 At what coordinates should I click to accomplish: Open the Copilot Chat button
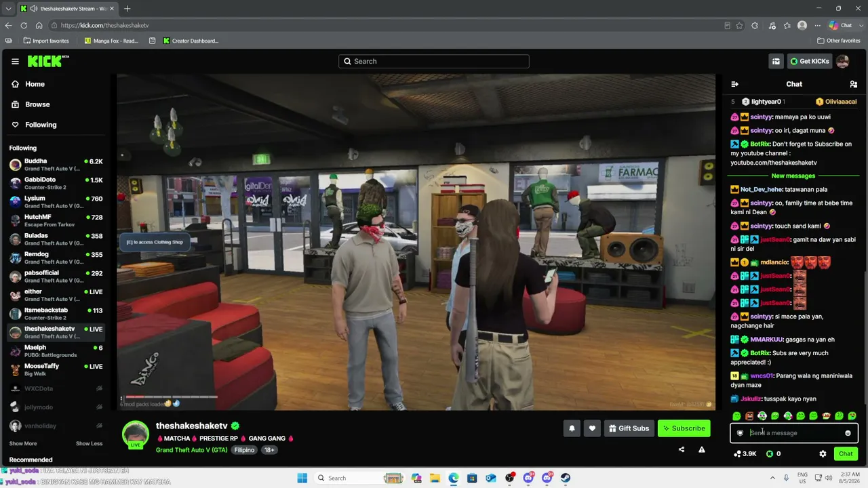840,26
